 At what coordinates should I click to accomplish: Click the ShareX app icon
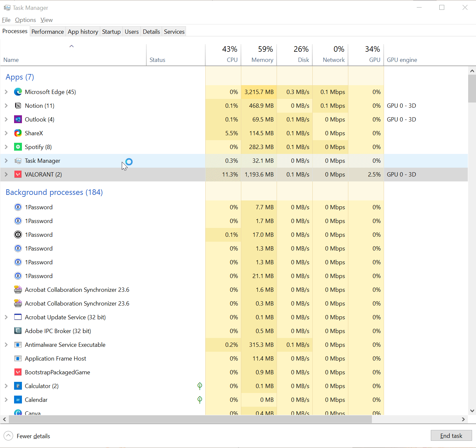pyautogui.click(x=18, y=133)
